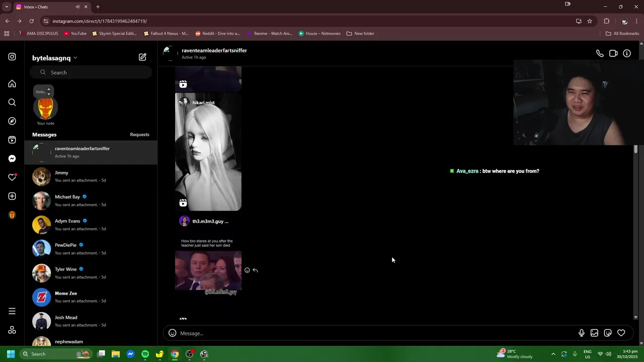Open emoji picker in message box
Screen dimensions: 644x362
(x=172, y=333)
